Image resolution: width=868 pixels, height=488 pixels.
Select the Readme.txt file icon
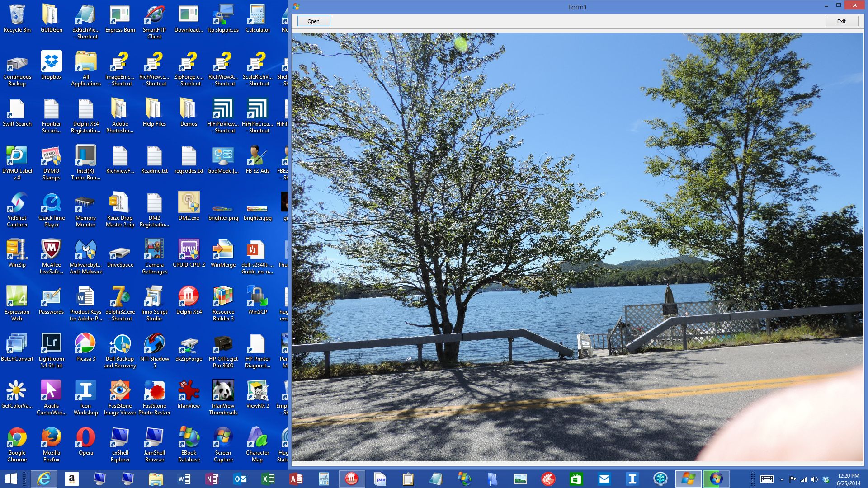[x=155, y=160]
